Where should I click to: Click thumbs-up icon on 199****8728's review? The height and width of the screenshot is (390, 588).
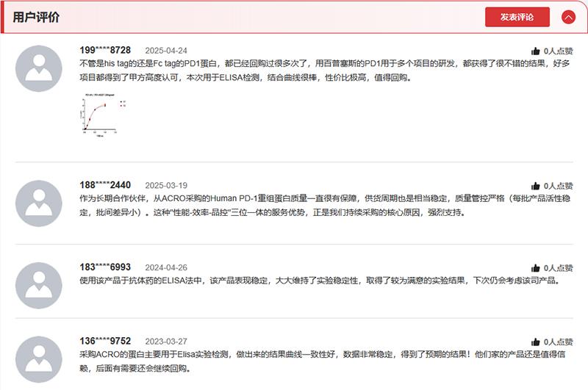pyautogui.click(x=535, y=51)
